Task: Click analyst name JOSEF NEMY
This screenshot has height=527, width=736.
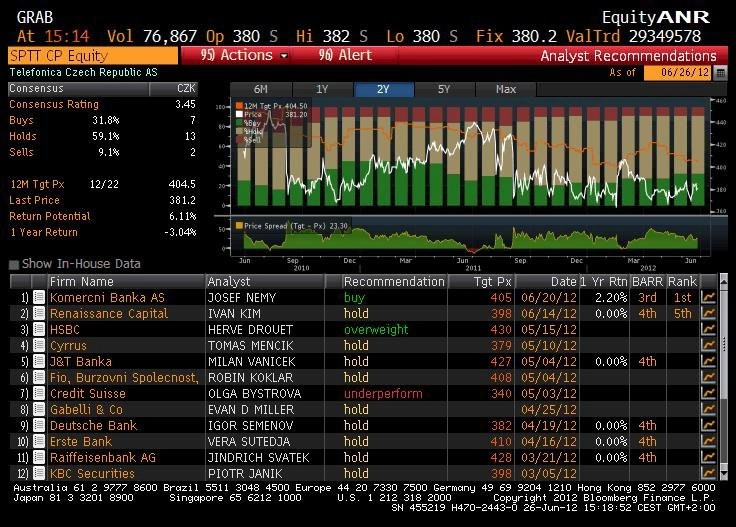Action: 242,298
